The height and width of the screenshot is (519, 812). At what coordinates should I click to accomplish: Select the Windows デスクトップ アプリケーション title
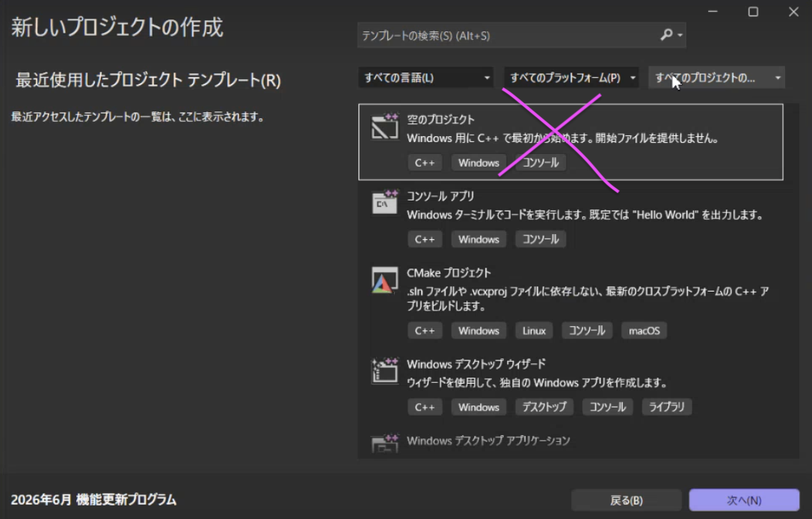tap(488, 440)
